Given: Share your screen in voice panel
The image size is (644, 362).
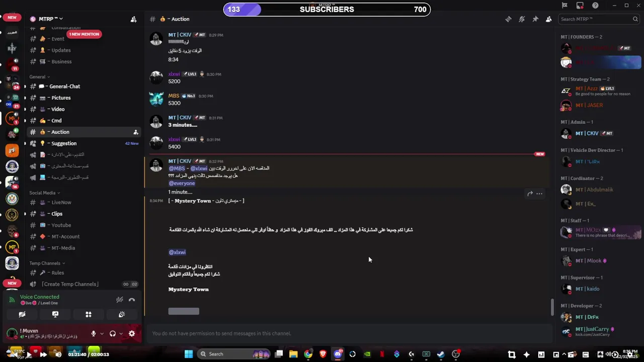Looking at the screenshot, I should point(55,314).
